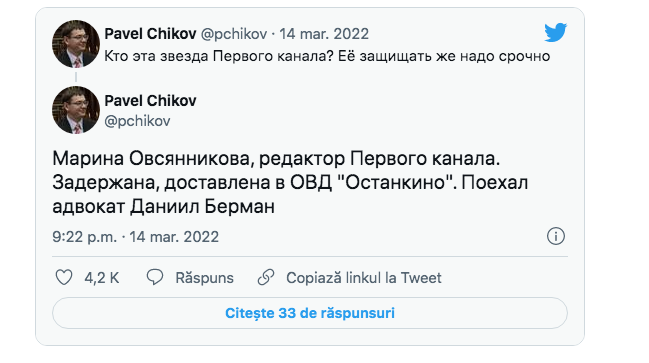Click the 4,2 K likes count
Viewport: 649px width, 363px height.
pyautogui.click(x=102, y=278)
